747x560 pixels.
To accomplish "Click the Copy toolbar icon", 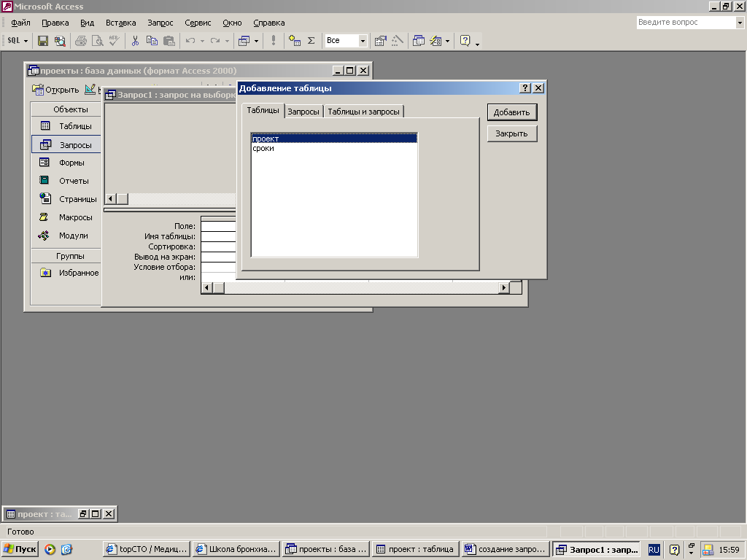I will point(152,41).
